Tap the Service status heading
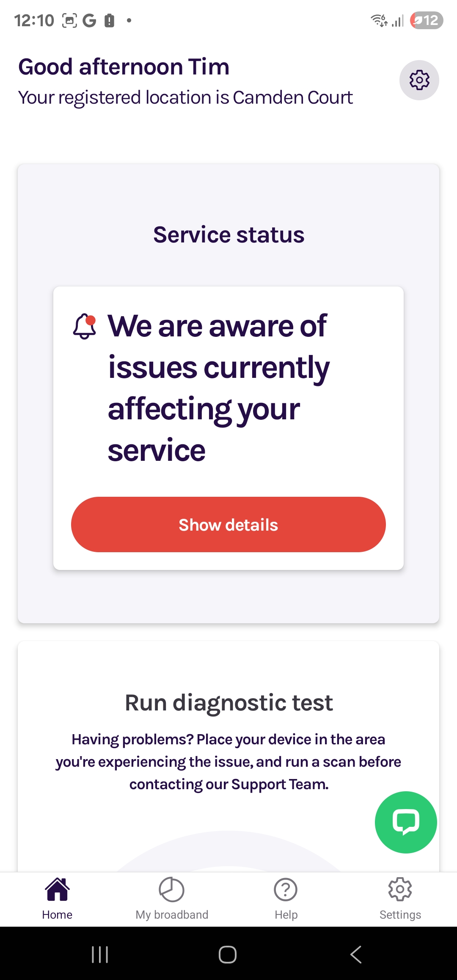 click(229, 234)
